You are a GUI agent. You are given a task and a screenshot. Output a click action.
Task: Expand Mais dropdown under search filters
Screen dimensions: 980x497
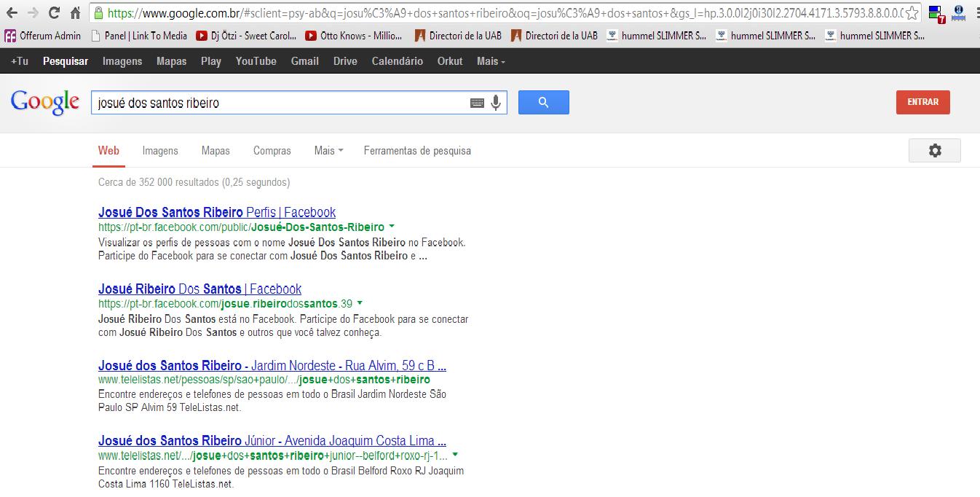[x=328, y=151]
